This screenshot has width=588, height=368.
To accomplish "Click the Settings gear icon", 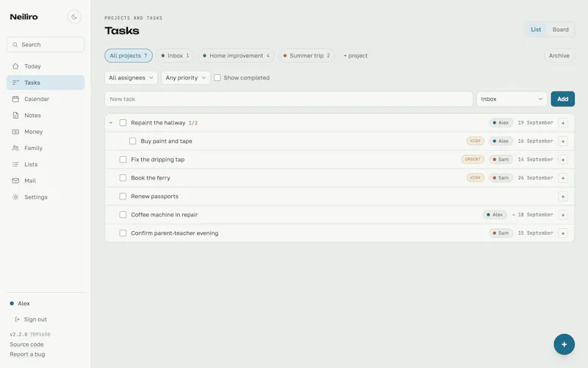I will 15,197.
